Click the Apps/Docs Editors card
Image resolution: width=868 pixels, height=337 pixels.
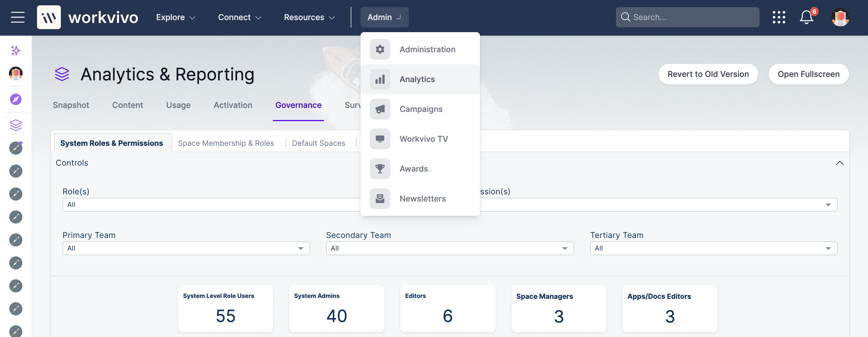tap(670, 308)
